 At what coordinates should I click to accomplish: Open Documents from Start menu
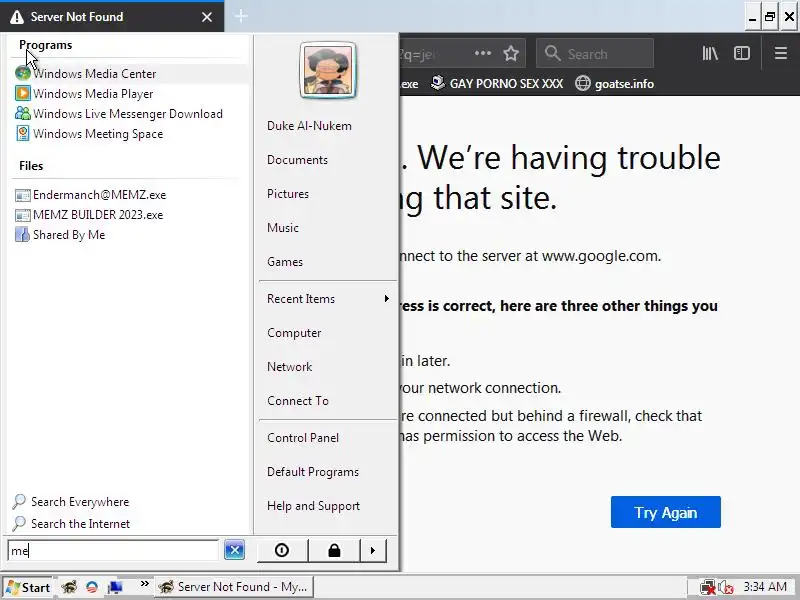point(297,160)
